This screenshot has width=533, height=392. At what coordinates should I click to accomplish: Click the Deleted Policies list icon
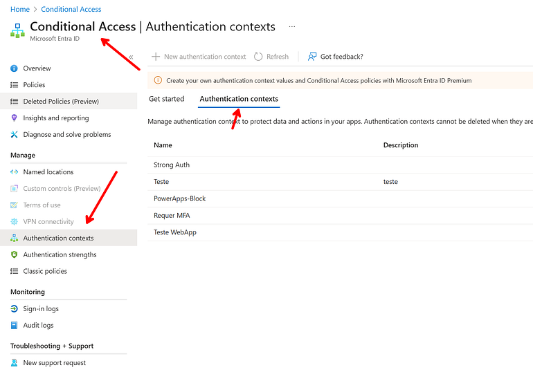14,102
